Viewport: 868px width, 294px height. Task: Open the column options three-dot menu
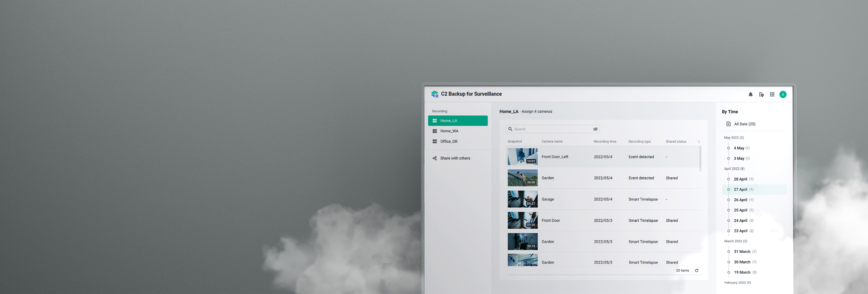[699, 141]
